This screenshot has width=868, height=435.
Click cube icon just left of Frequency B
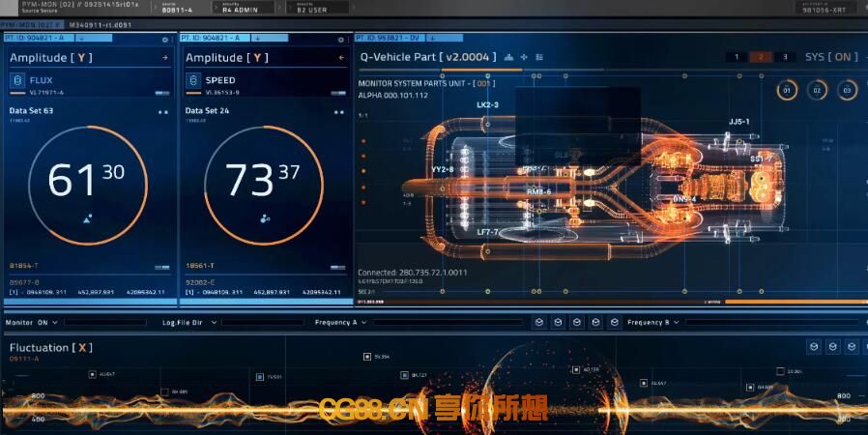(615, 322)
